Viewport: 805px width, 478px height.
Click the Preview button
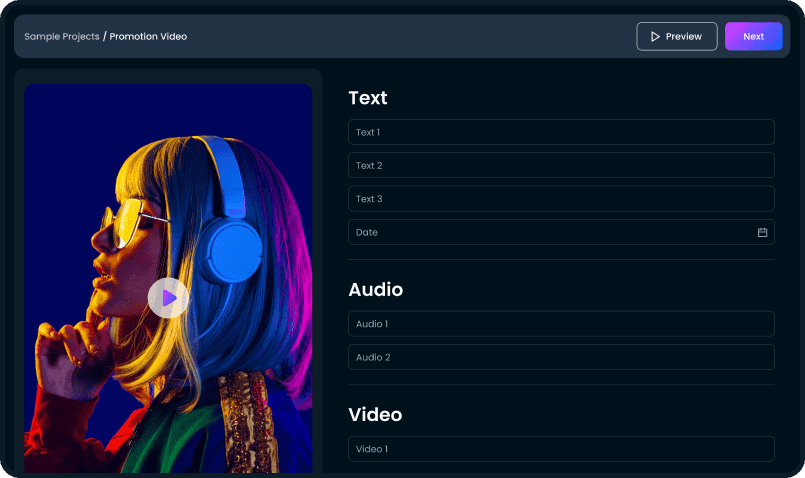pos(677,36)
